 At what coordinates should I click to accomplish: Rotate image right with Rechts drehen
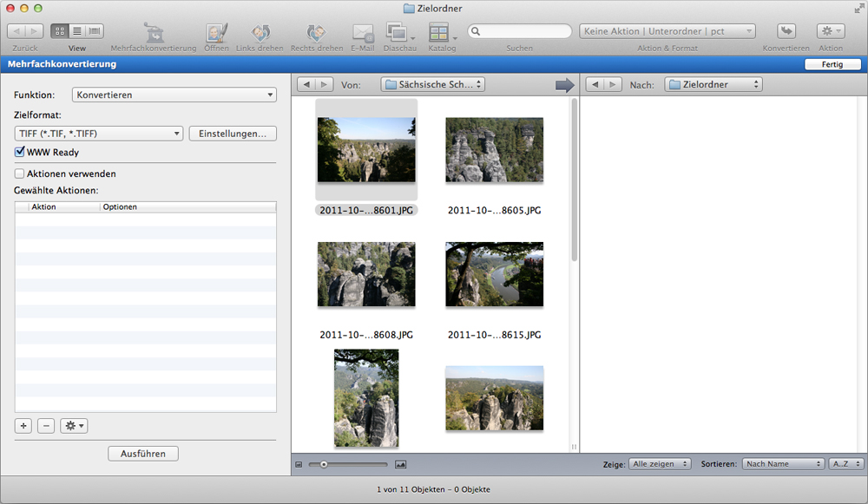[x=317, y=32]
